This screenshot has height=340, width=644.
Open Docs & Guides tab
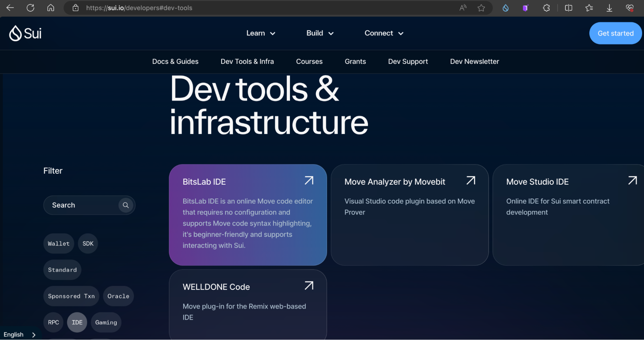tap(175, 61)
